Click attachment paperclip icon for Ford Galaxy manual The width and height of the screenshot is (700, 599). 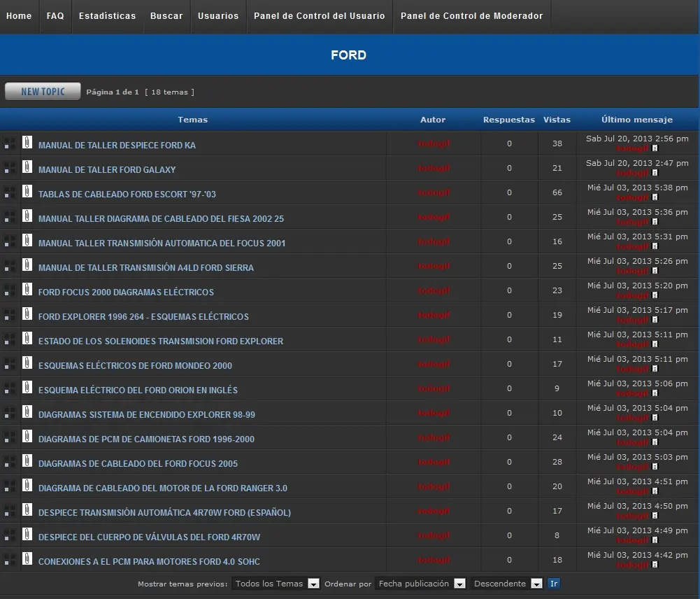tap(27, 167)
